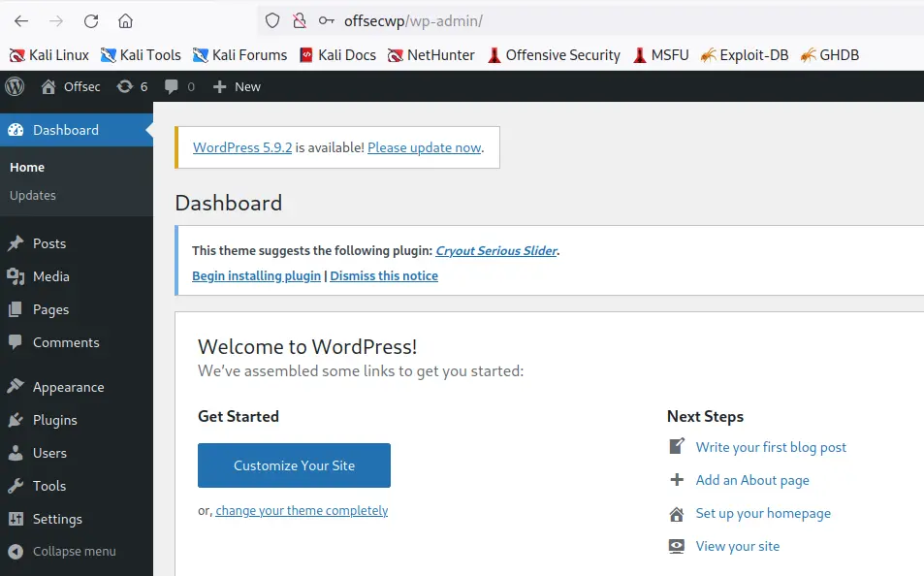Click the Please update now link

coord(424,147)
